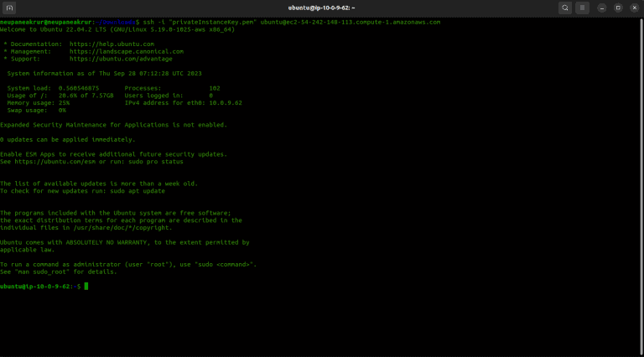Click the ubuntu@ip-10-0-9-62 shell prompt

click(x=38, y=287)
